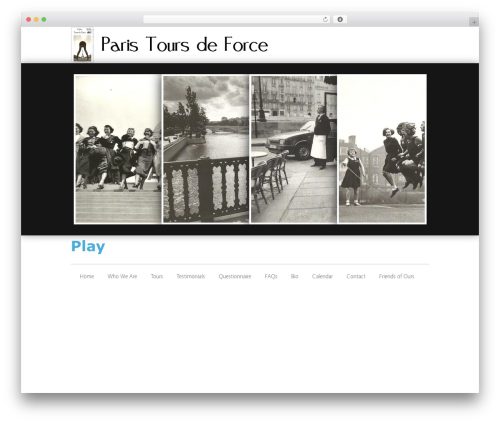Click the yellow minimize window button

pyautogui.click(x=36, y=20)
